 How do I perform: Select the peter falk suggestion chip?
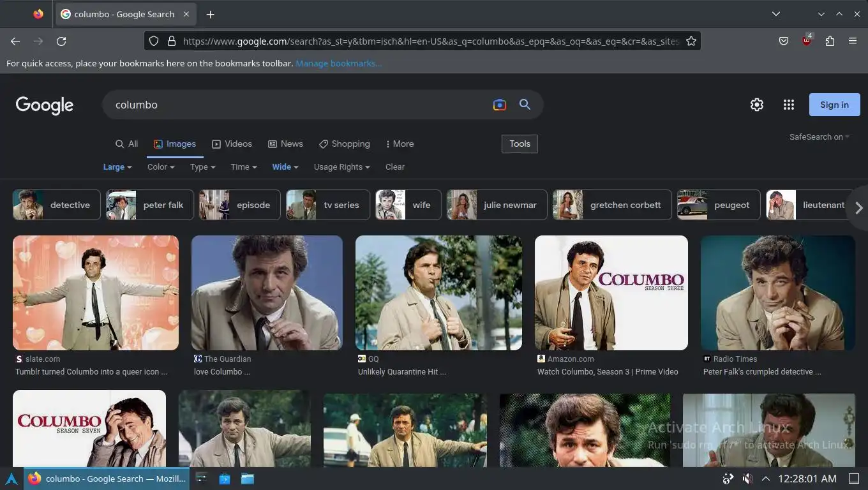150,205
